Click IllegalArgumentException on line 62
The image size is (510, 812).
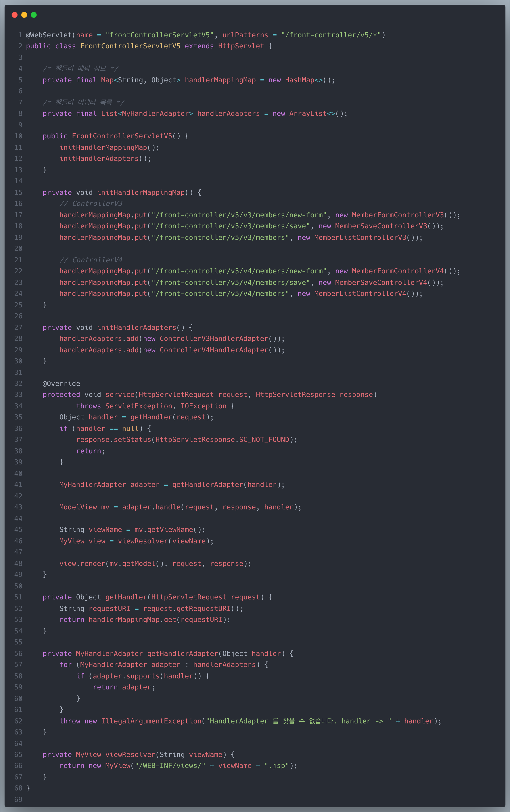pyautogui.click(x=151, y=721)
